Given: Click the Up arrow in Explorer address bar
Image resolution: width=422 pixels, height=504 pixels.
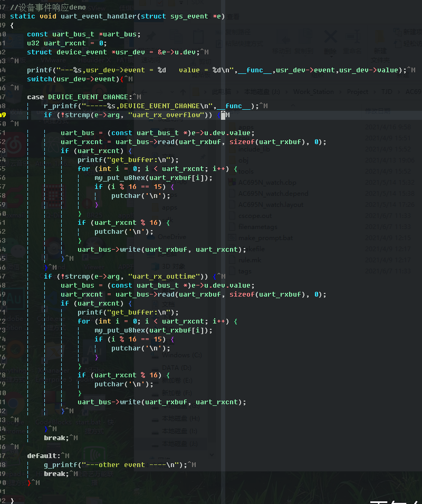Looking at the screenshot, I should pyautogui.click(x=183, y=92).
